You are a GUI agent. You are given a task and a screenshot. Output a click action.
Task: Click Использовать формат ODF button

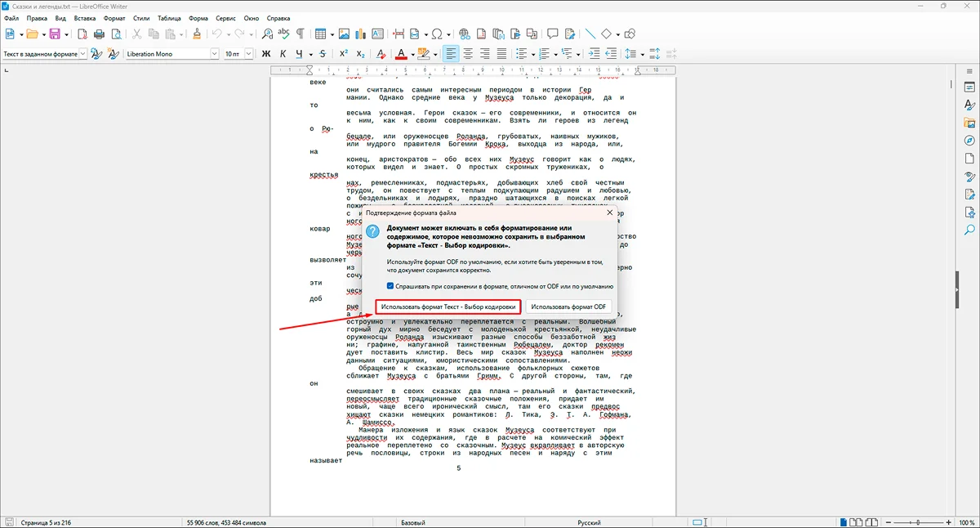point(568,307)
